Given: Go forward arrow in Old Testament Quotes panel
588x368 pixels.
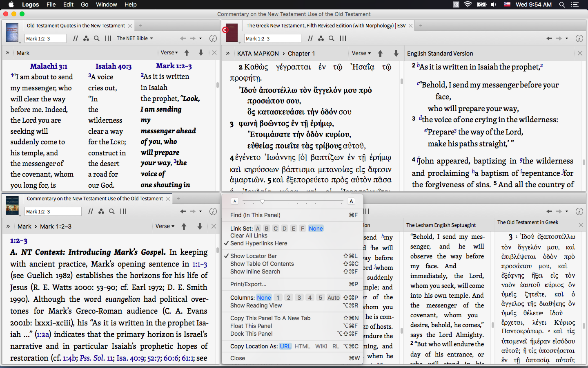Looking at the screenshot, I should [193, 38].
